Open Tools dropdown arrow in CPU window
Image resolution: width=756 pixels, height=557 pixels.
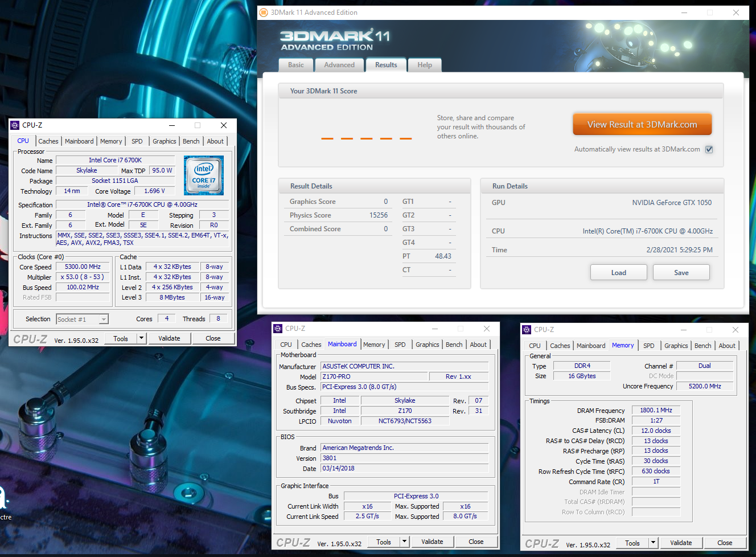click(141, 338)
